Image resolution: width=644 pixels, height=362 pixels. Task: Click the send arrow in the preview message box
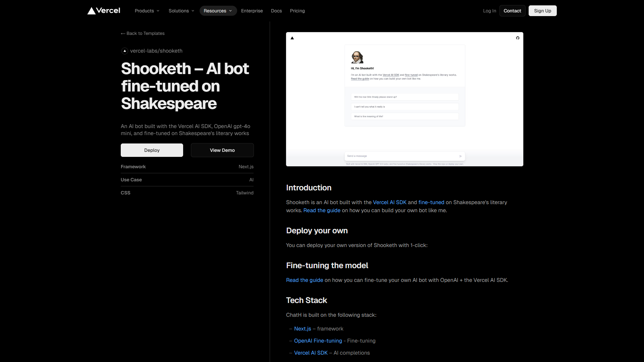461,156
